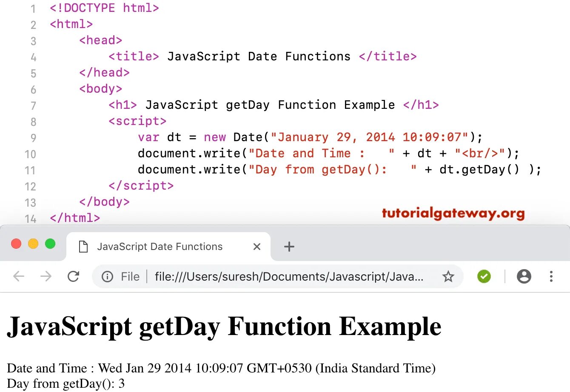Open a new tab with the plus button

(x=289, y=247)
